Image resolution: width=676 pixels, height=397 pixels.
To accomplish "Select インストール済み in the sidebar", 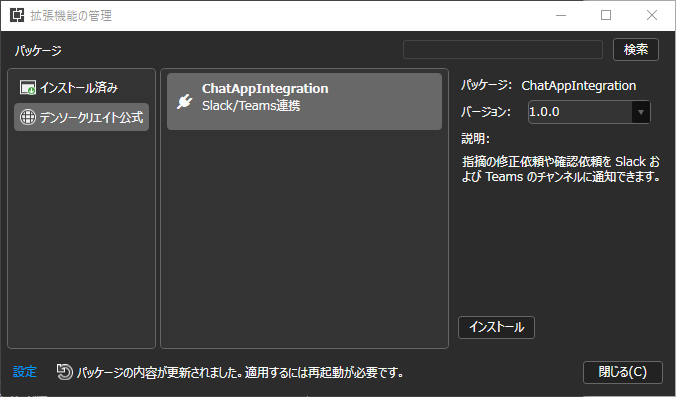I will click(81, 88).
